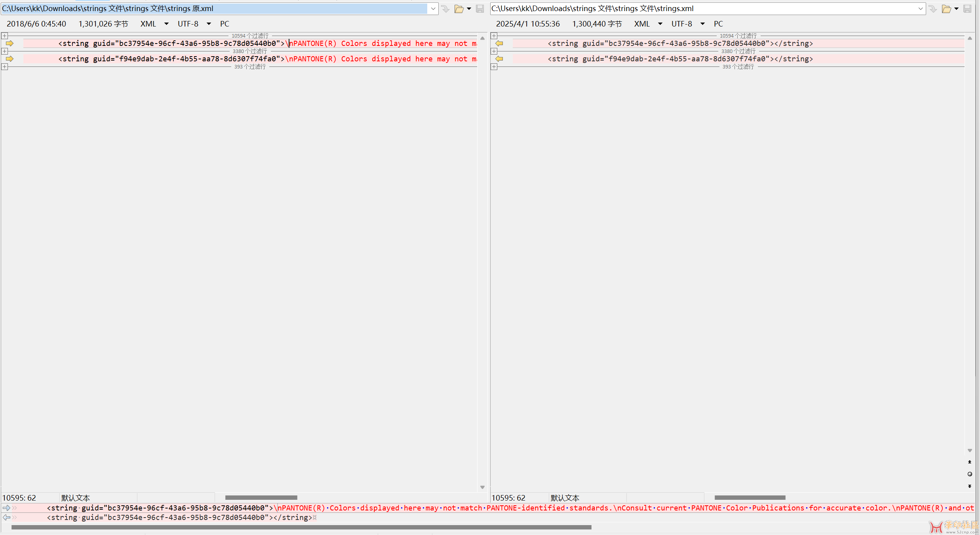Viewport: 980px width, 535px height.
Task: Open file browser for the right pane
Action: tap(946, 9)
